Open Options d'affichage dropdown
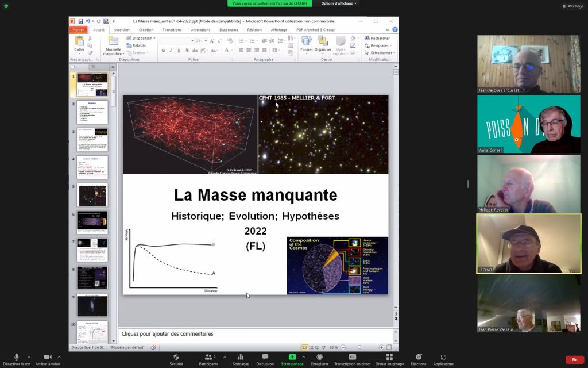Image resolution: width=588 pixels, height=368 pixels. (339, 3)
